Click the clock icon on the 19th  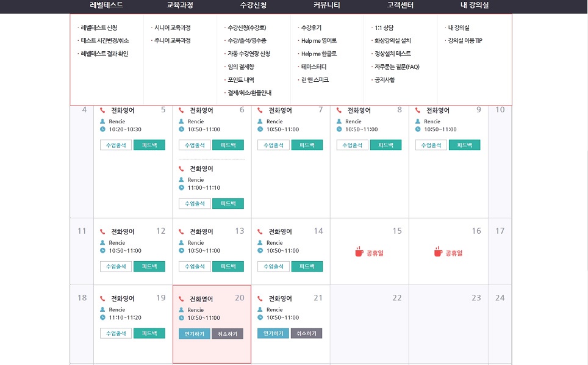coord(102,317)
